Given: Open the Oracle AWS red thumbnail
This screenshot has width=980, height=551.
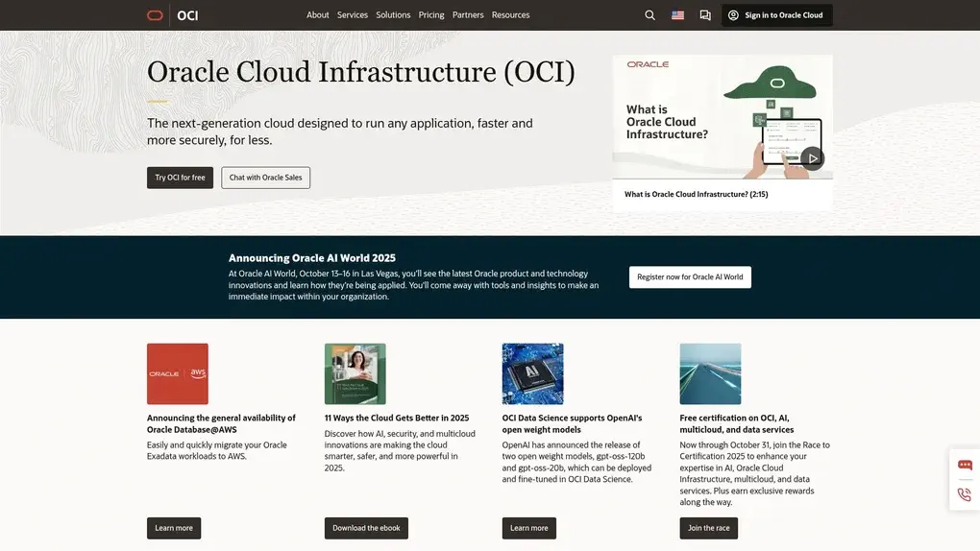Looking at the screenshot, I should click(x=178, y=373).
